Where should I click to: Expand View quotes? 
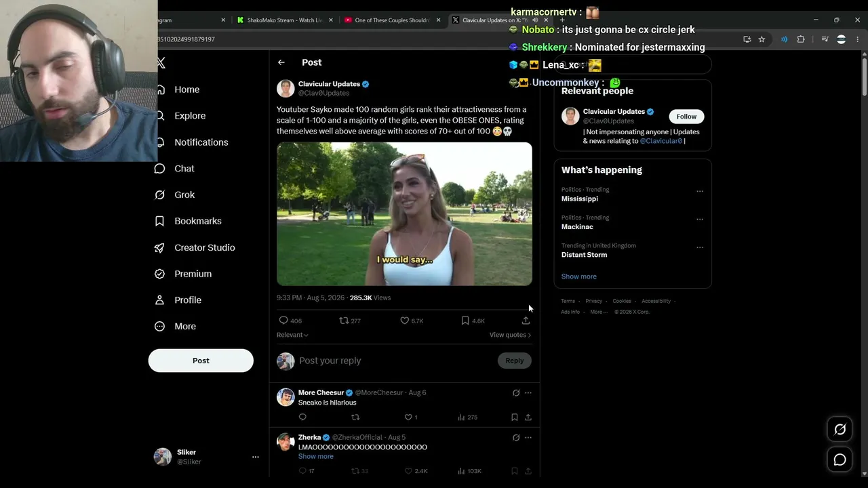(x=510, y=335)
